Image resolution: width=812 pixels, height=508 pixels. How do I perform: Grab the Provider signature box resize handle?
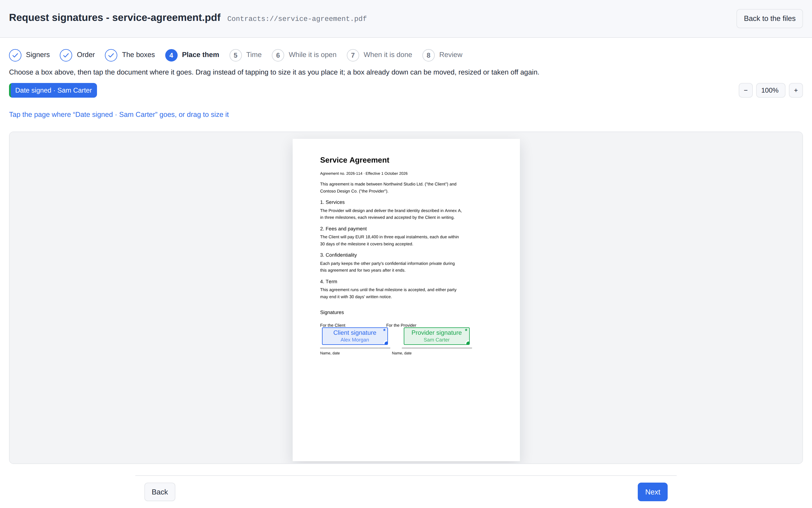click(x=468, y=343)
